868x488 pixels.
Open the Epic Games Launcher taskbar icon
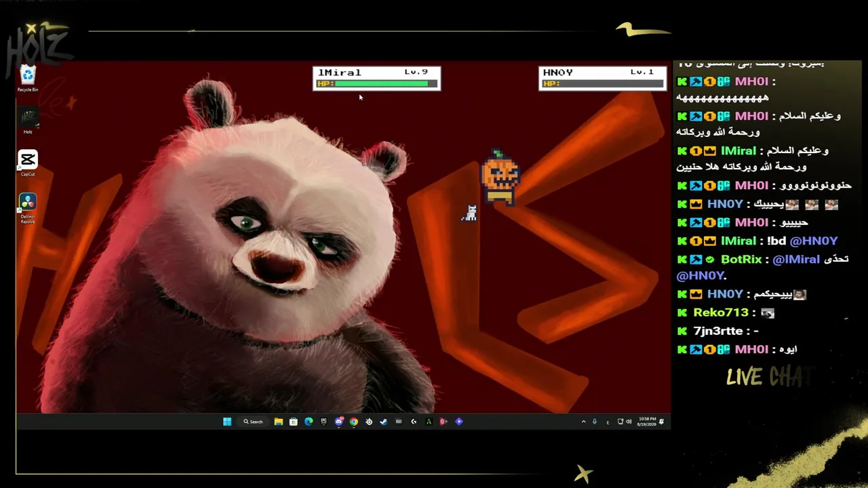click(323, 422)
